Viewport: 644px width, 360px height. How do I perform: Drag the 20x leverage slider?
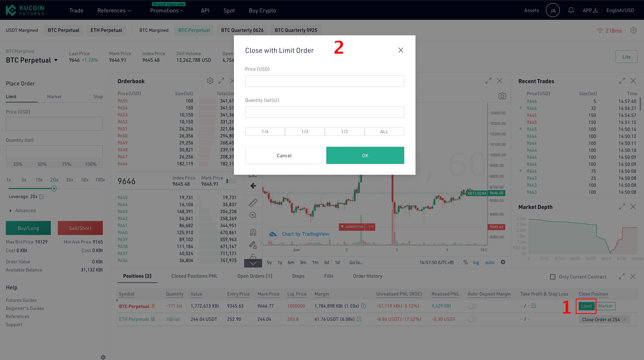pyautogui.click(x=53, y=188)
